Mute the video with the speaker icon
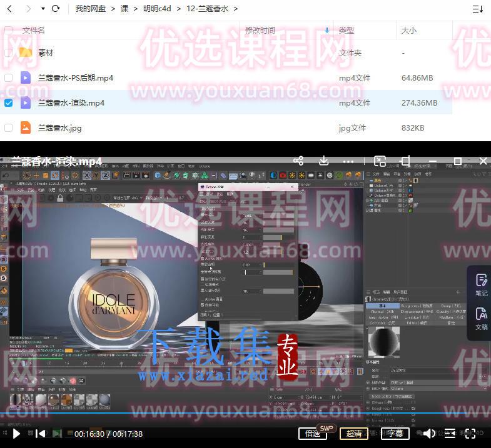The height and width of the screenshot is (448, 491). click(x=428, y=434)
